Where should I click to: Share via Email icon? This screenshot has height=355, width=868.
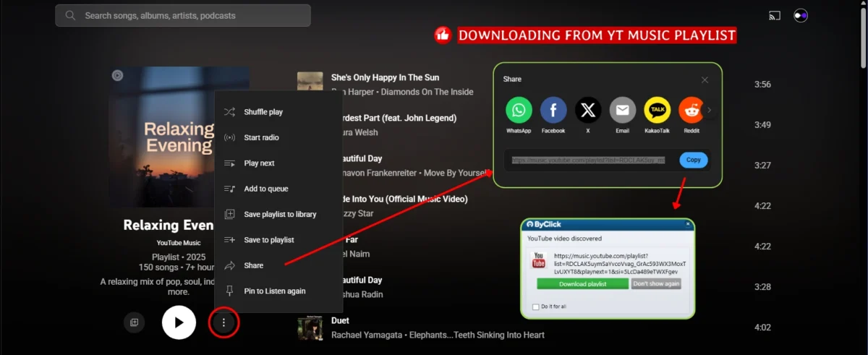(622, 111)
